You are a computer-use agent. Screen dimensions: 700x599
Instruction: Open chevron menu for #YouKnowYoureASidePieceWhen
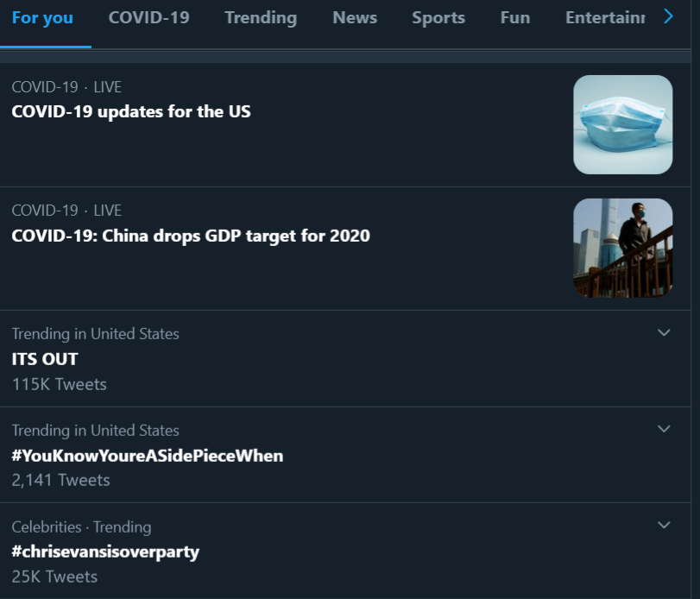point(664,429)
